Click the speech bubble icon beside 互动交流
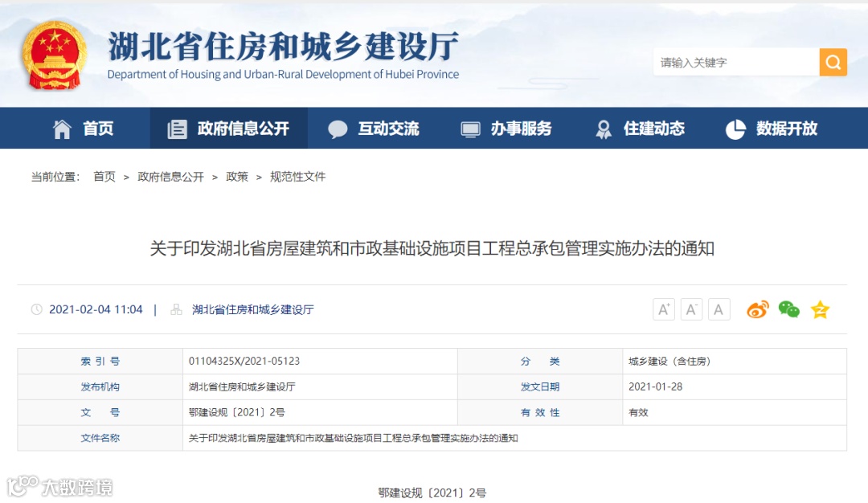Viewport: 868px width, 503px height. pyautogui.click(x=338, y=129)
